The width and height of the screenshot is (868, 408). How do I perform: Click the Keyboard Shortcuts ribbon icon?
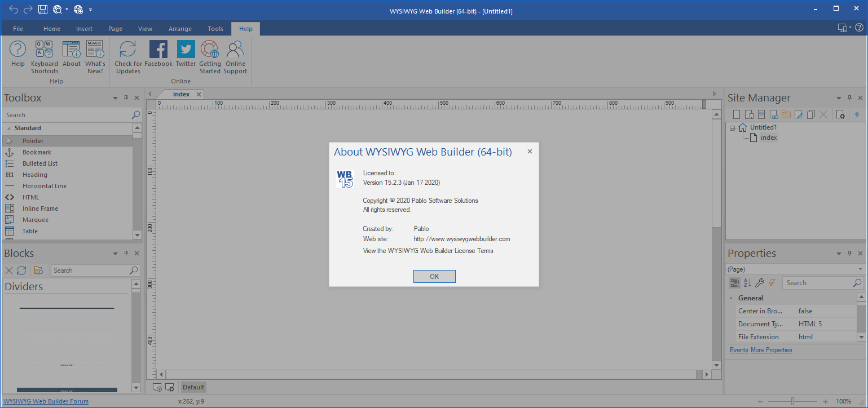(45, 57)
